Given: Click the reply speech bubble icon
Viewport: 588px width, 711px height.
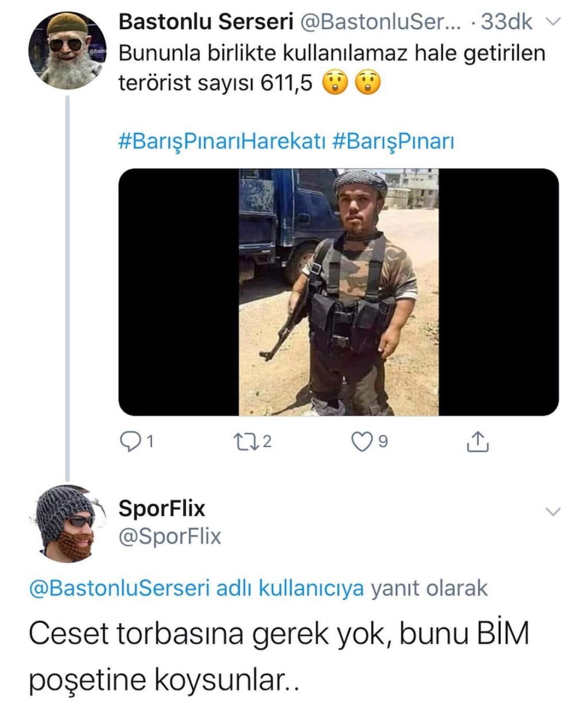Looking at the screenshot, I should click(x=129, y=442).
